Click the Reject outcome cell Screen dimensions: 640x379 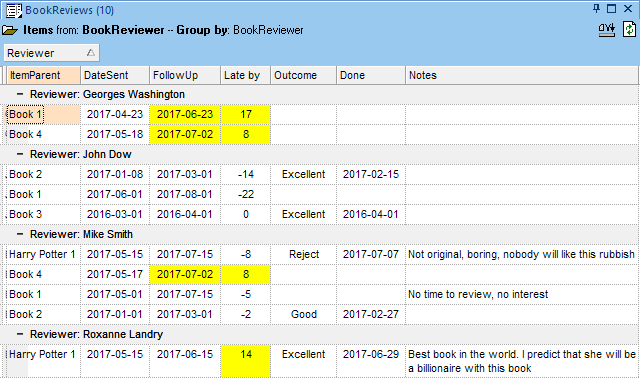304,254
